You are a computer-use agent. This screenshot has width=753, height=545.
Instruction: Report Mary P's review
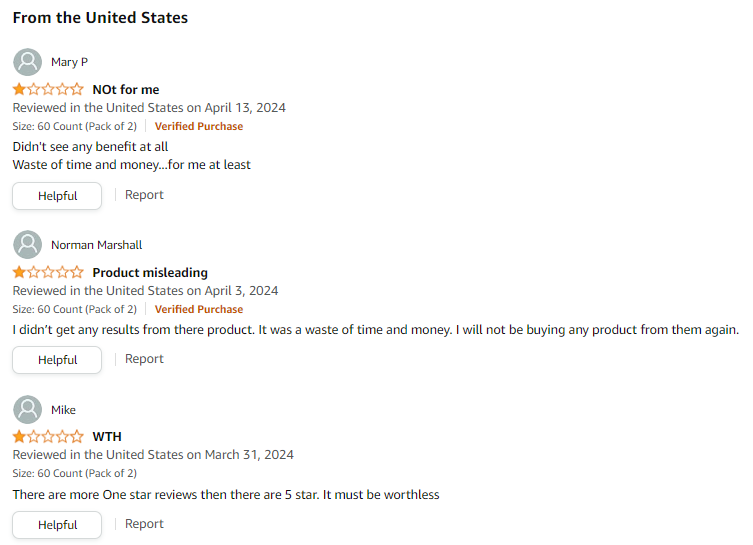click(x=144, y=195)
